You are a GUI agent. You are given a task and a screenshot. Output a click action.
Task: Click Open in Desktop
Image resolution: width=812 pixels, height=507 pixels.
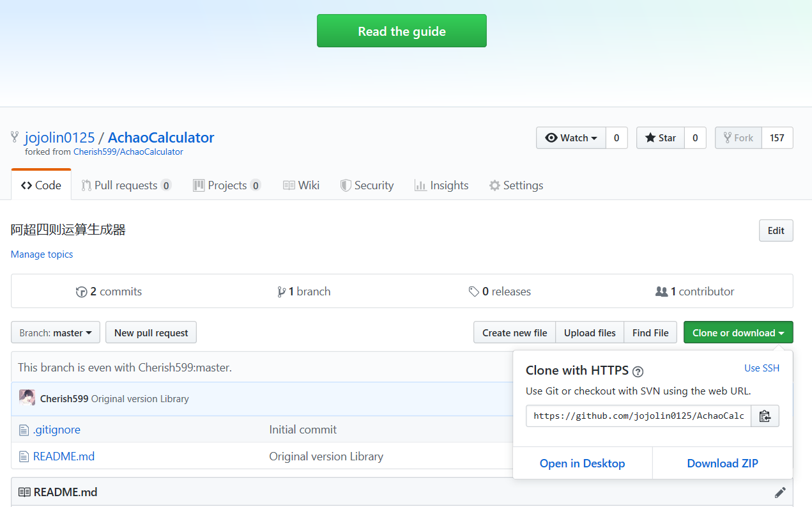(x=582, y=464)
